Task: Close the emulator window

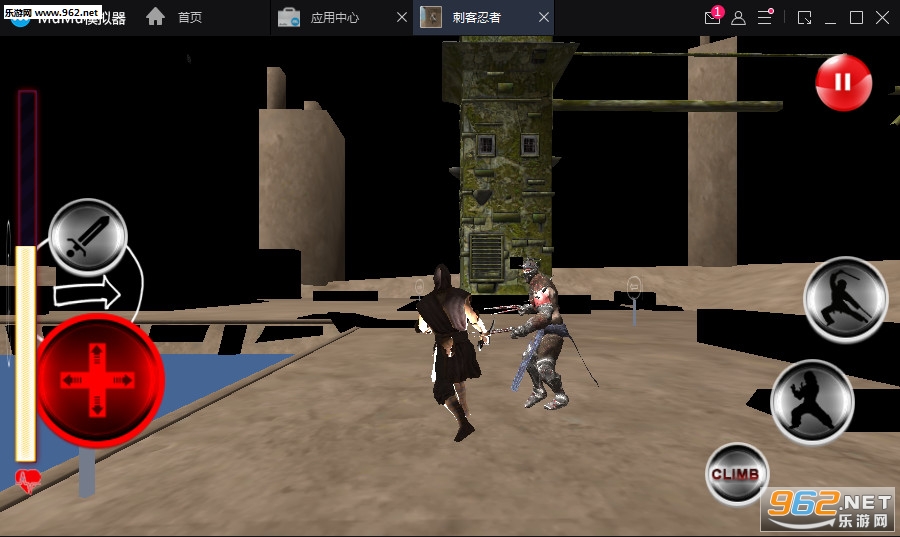Action: click(883, 18)
